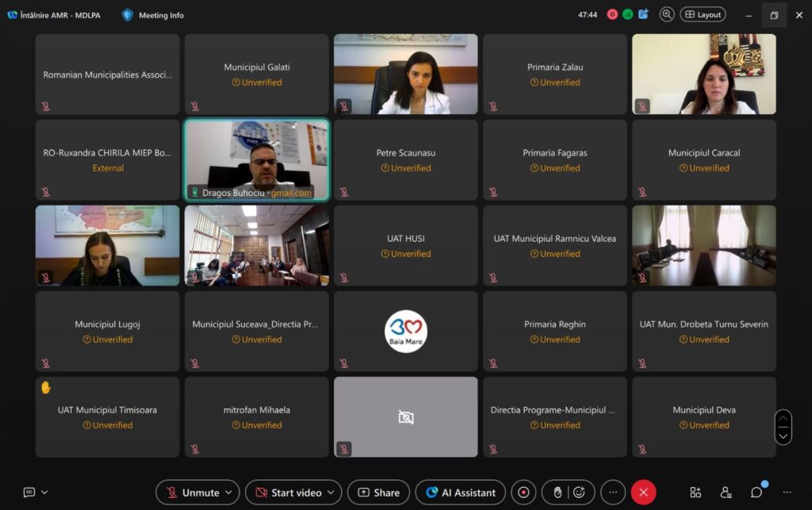The image size is (812, 510).
Task: Open the AI Assistant
Action: click(x=461, y=493)
